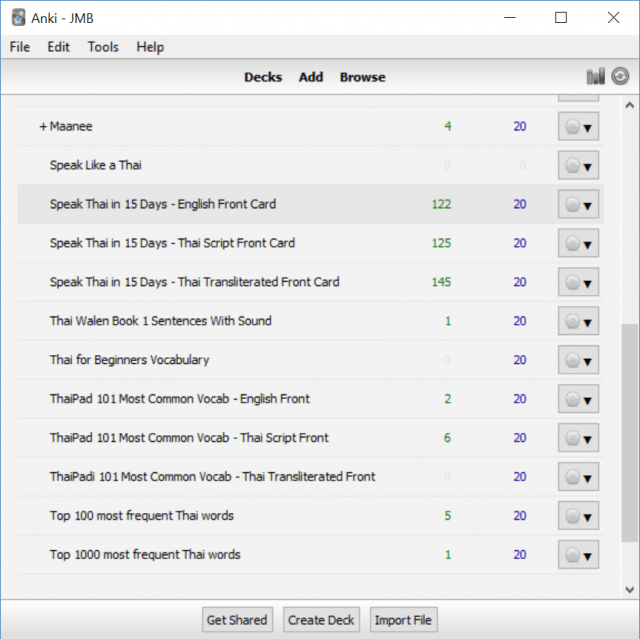
Task: Click the sync icon in toolbar
Action: point(620,76)
